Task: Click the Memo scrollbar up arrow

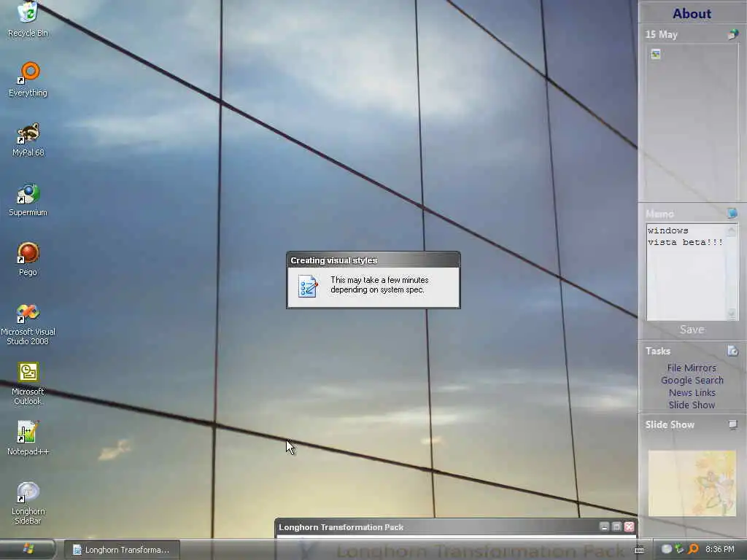Action: (x=732, y=230)
